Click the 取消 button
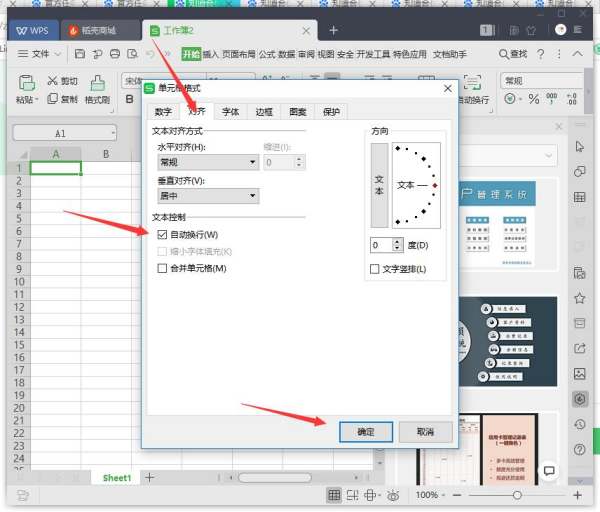Viewport: 600px width, 512px height. point(426,432)
